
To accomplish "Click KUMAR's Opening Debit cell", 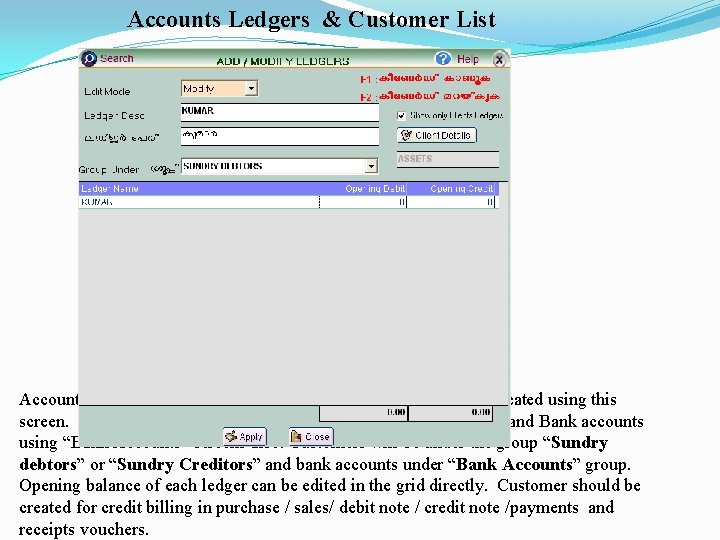I will pyautogui.click(x=363, y=202).
